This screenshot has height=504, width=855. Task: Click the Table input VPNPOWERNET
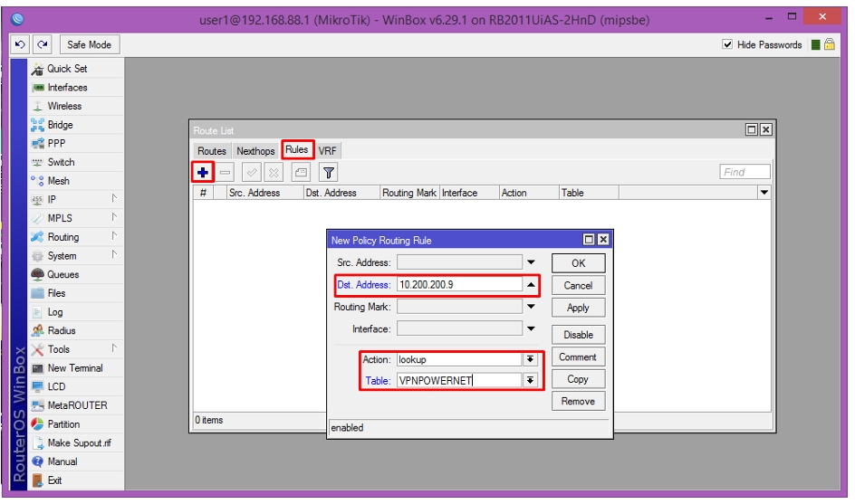click(x=459, y=380)
